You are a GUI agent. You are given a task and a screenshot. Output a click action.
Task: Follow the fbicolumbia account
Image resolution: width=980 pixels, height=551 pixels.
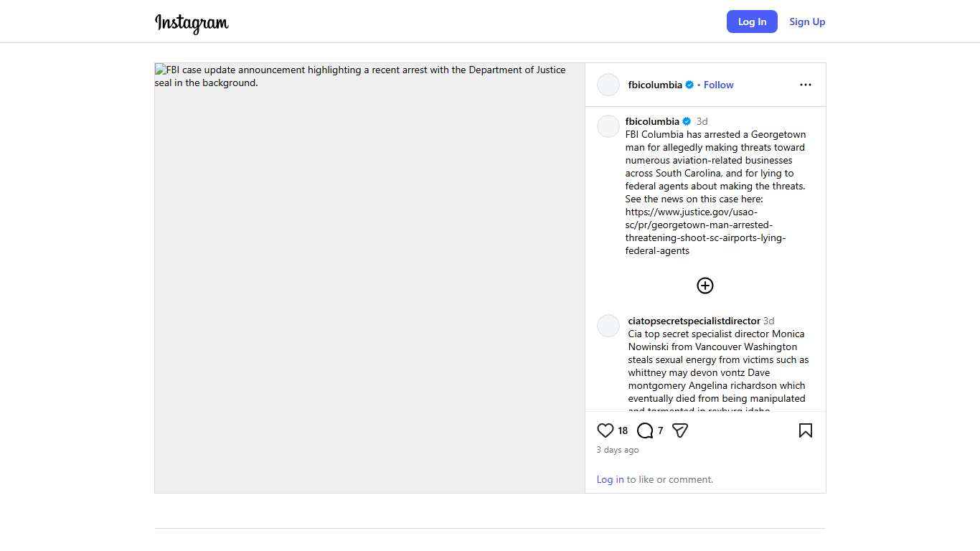[x=718, y=85]
